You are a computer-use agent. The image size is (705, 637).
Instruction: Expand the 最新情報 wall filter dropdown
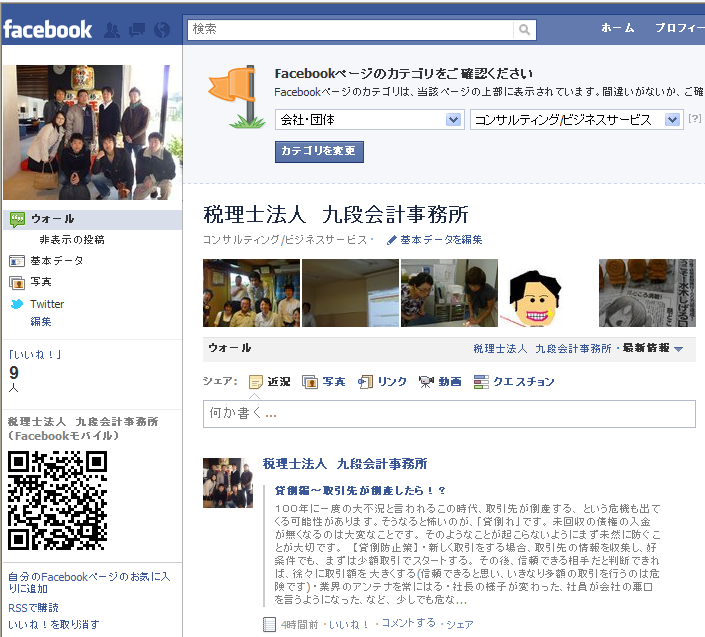(653, 348)
